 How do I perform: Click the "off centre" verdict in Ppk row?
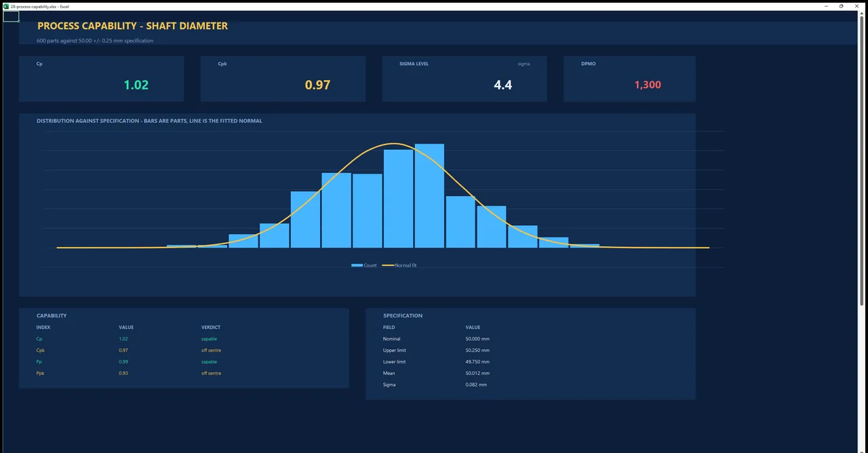[211, 374]
